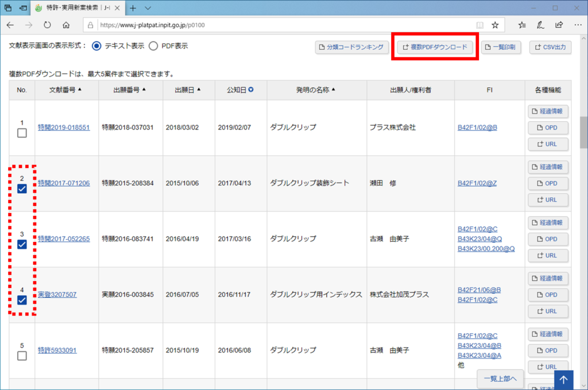Click the browser address bar
The height and width of the screenshot is (390, 588).
(281, 25)
